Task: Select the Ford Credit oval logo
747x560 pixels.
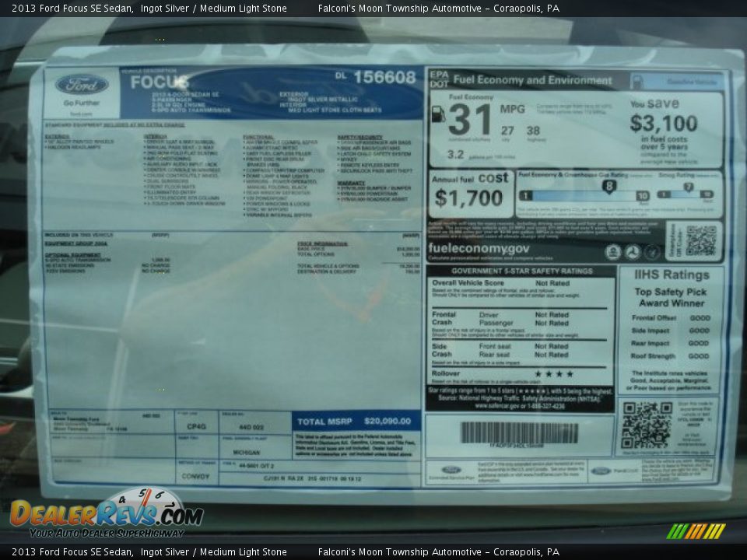Action: [601, 471]
